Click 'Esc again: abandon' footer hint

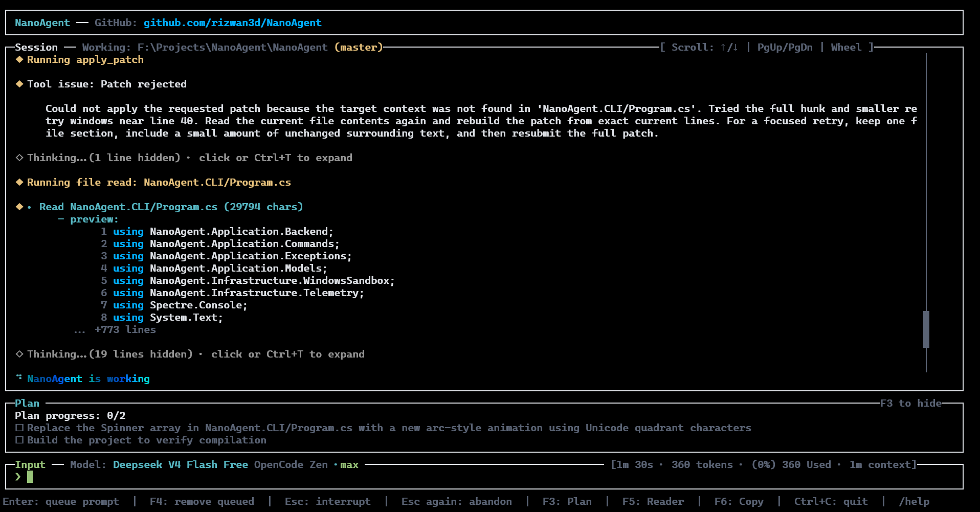457,501
